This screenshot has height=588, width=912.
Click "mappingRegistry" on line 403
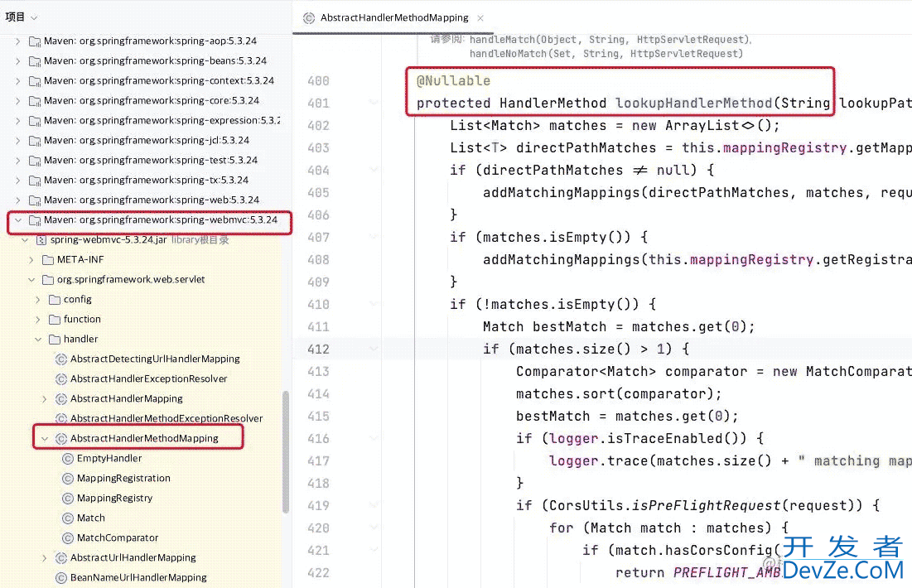pos(784,147)
